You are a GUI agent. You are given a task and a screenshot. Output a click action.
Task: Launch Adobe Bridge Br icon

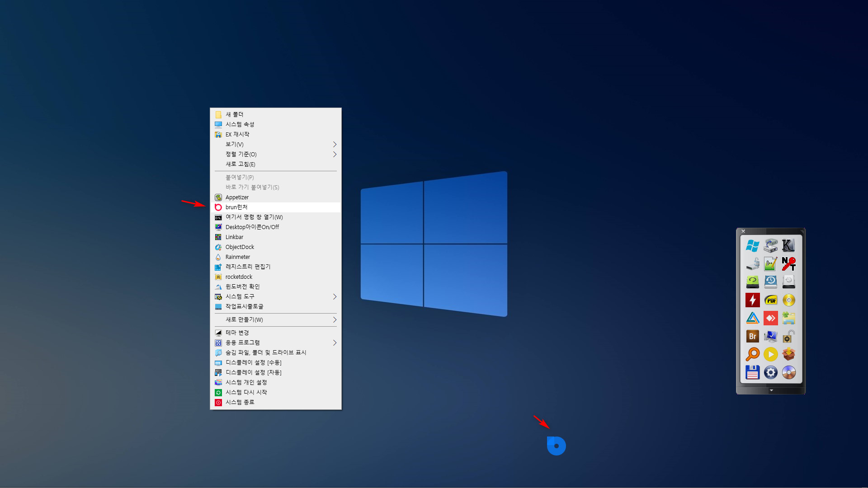[x=753, y=336]
